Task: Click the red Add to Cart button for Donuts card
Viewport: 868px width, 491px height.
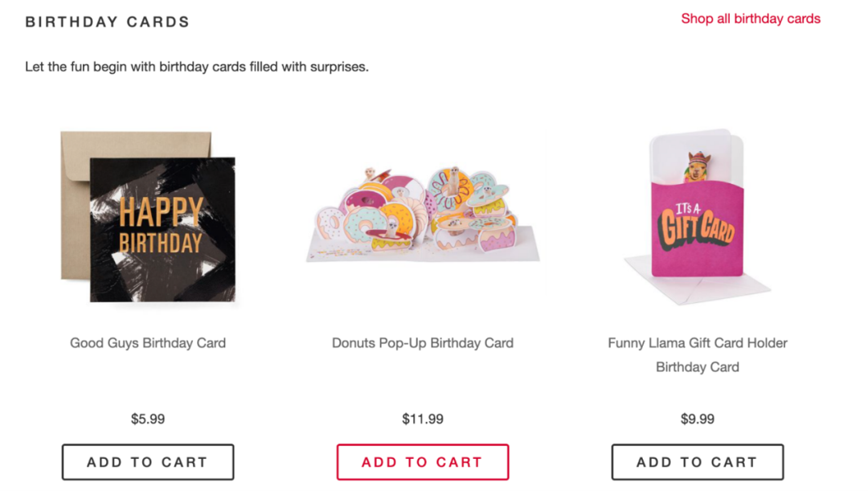Action: (423, 461)
